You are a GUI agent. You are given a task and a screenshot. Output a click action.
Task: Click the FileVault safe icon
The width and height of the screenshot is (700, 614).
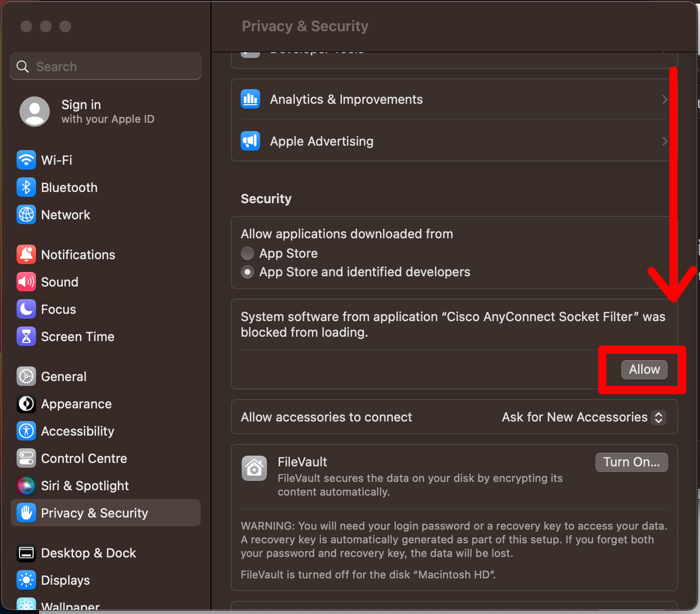[x=254, y=468]
